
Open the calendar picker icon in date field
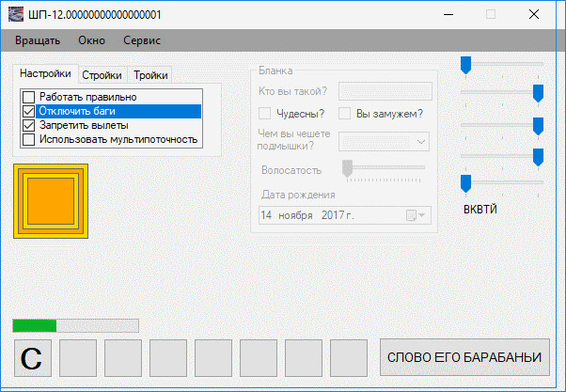pyautogui.click(x=411, y=215)
